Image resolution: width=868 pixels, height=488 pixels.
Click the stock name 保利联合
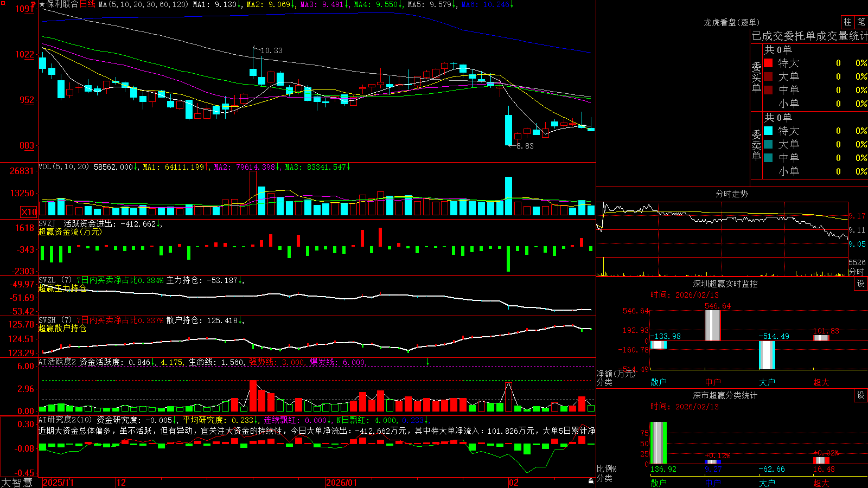[x=62, y=4]
